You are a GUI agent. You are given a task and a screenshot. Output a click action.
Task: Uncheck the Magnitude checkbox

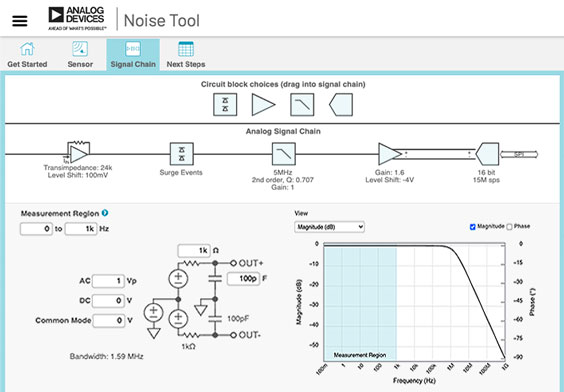(473, 227)
